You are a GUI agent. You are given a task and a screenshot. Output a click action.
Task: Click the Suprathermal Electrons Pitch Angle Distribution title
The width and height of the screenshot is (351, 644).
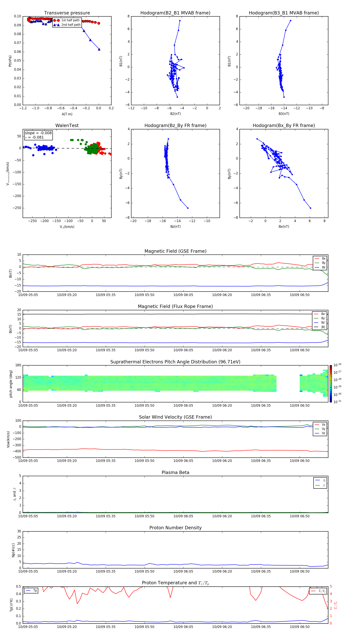[175, 362]
